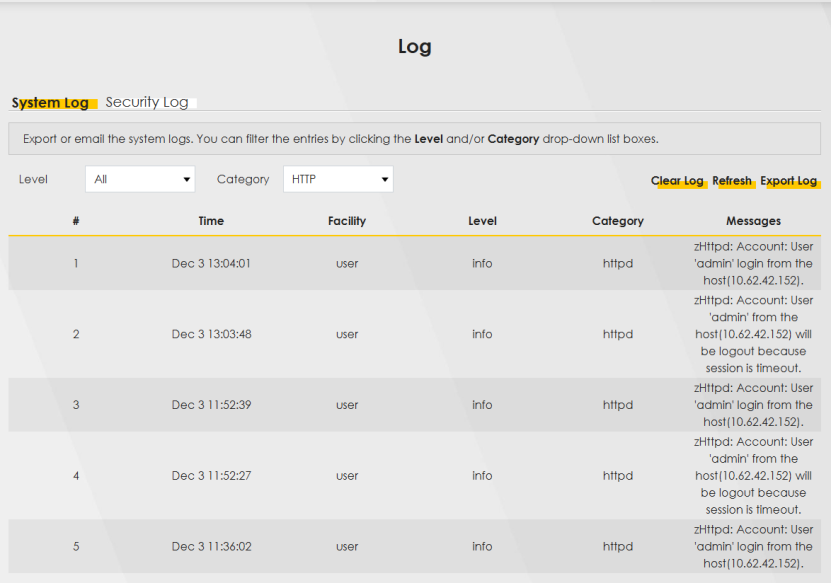Export the log via Export Log
The height and width of the screenshot is (583, 831).
(788, 181)
